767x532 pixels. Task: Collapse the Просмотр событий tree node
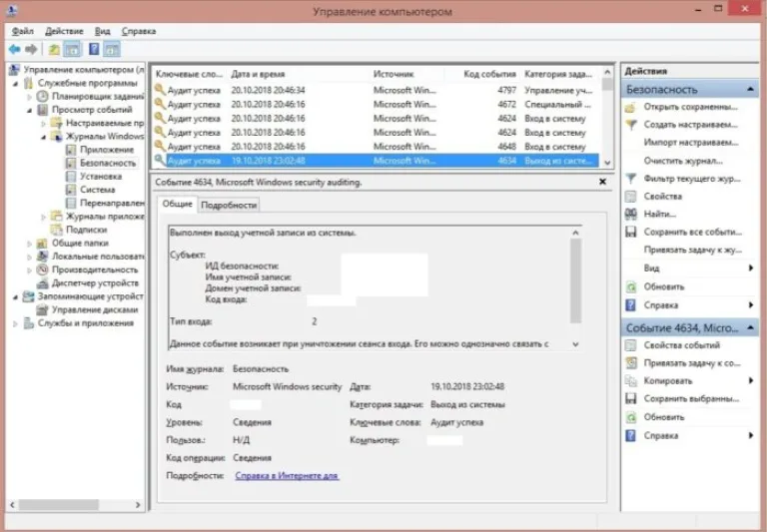pyautogui.click(x=30, y=111)
